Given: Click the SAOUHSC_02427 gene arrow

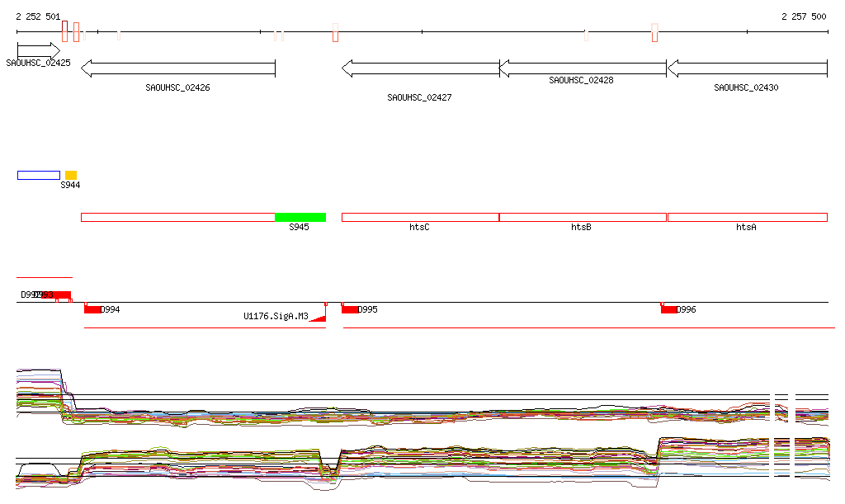Looking at the screenshot, I should [421, 68].
